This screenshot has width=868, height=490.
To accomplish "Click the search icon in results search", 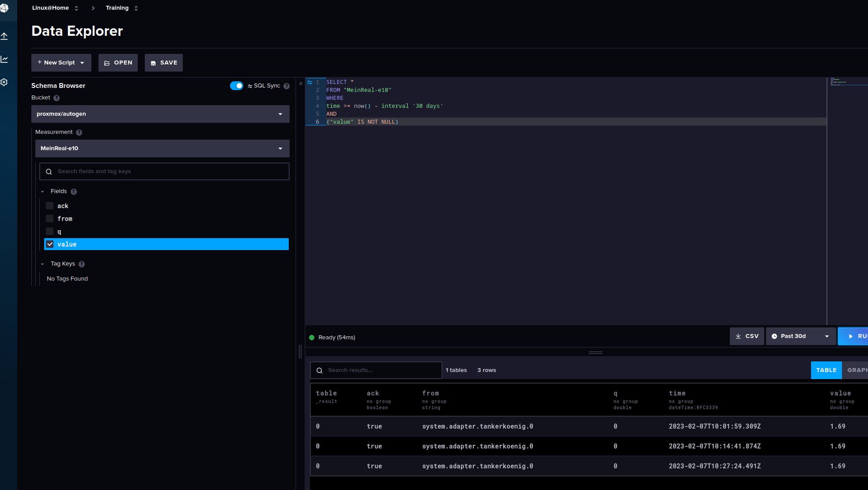I will coord(320,371).
